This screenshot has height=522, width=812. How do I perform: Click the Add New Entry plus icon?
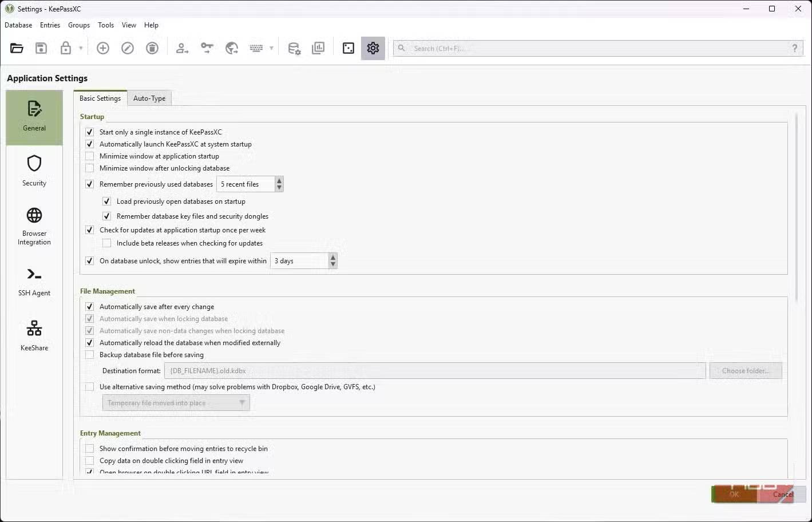[x=103, y=48]
